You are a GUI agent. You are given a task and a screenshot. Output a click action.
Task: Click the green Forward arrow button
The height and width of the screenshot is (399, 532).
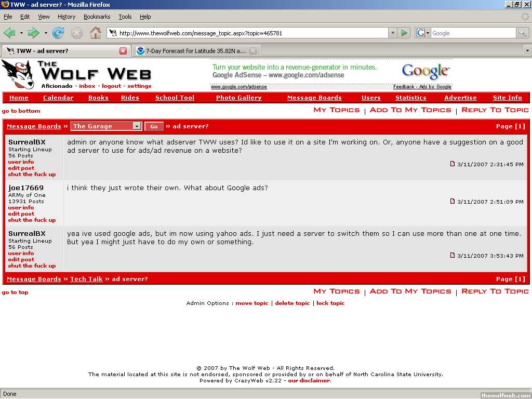point(34,33)
